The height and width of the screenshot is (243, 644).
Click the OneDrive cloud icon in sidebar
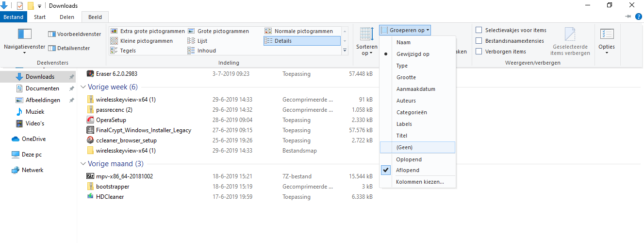point(16,139)
